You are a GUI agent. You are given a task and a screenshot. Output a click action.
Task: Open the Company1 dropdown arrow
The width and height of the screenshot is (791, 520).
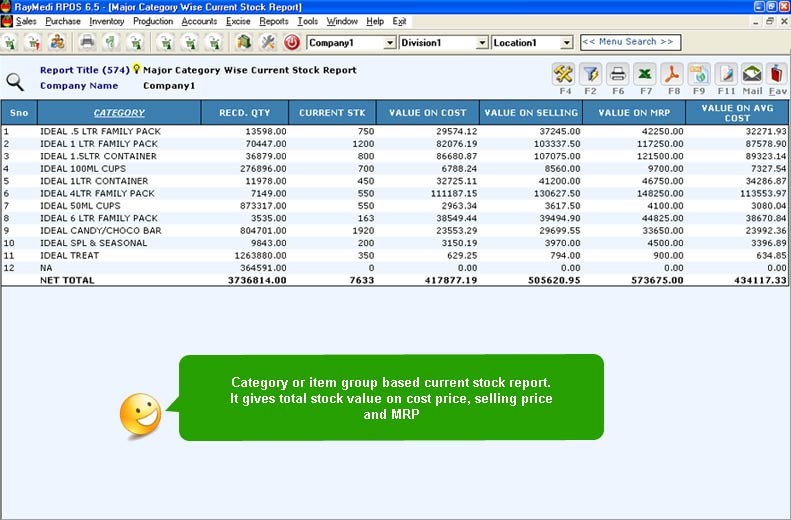[389, 43]
